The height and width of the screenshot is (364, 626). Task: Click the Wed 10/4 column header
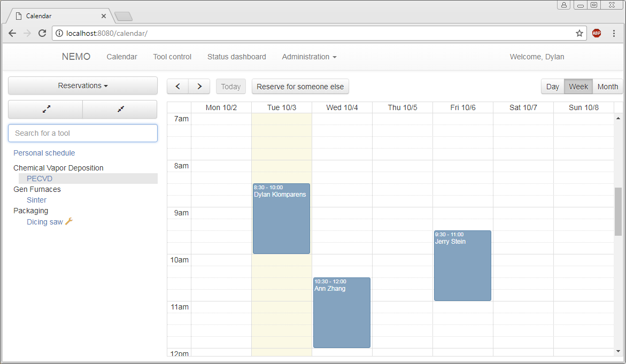[342, 107]
